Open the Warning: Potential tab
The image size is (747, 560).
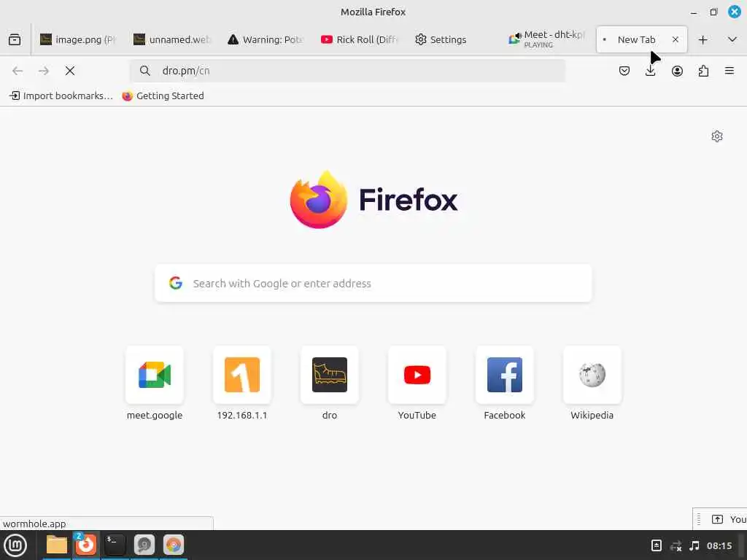(x=266, y=39)
